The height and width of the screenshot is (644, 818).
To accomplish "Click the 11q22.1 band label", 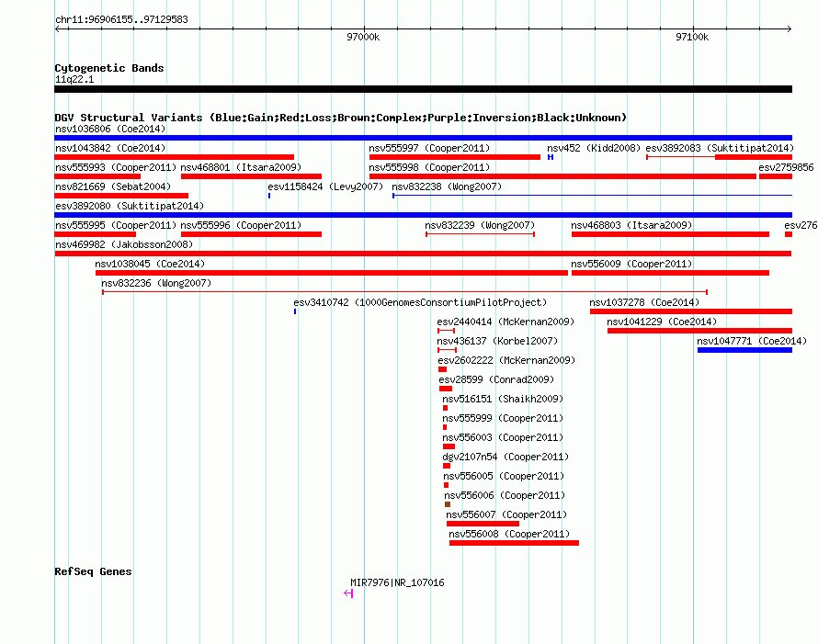I will pyautogui.click(x=74, y=79).
